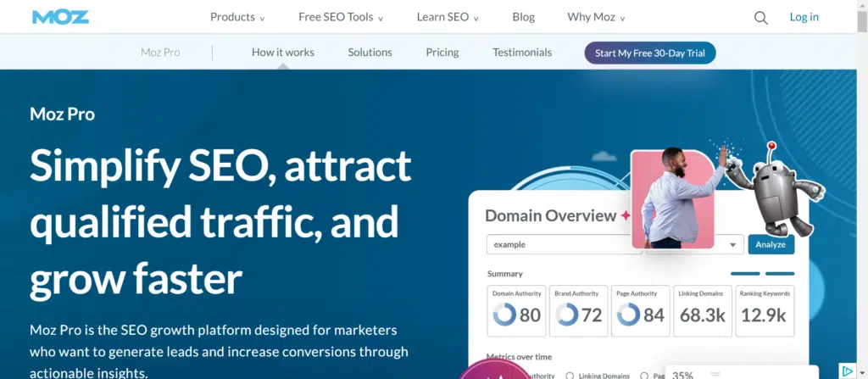
Task: Click the page vertical scrollbar thumb
Action: (862, 21)
